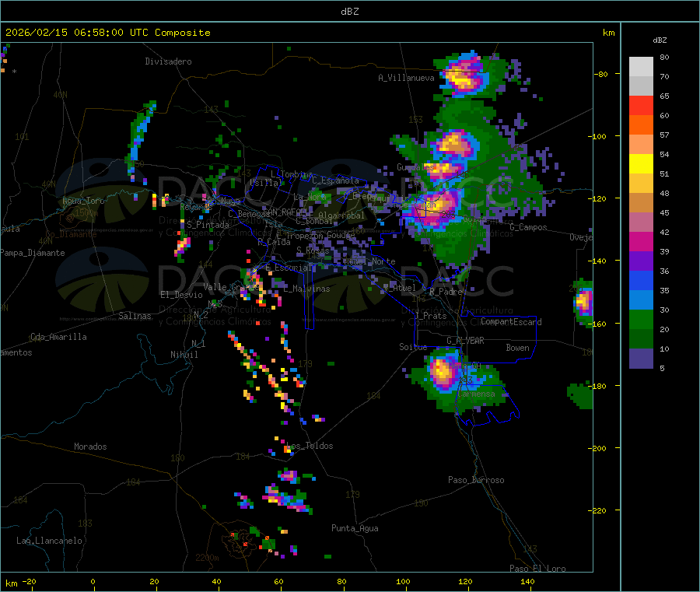Click the C_Campos map label
The height and width of the screenshot is (592, 700).
(528, 227)
